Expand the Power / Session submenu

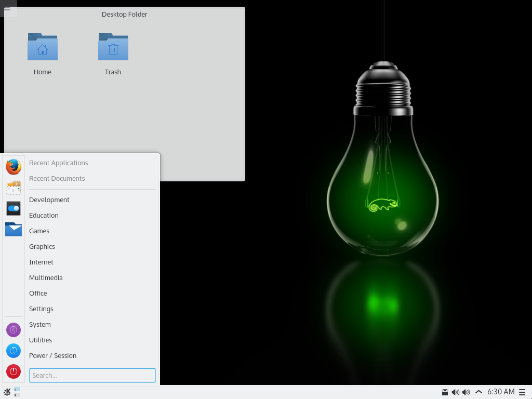(x=52, y=356)
